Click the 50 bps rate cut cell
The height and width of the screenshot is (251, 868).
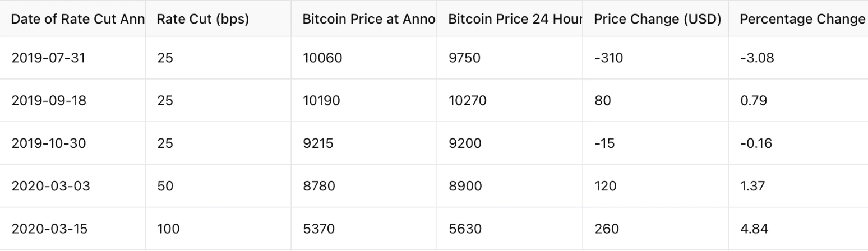tap(218, 186)
